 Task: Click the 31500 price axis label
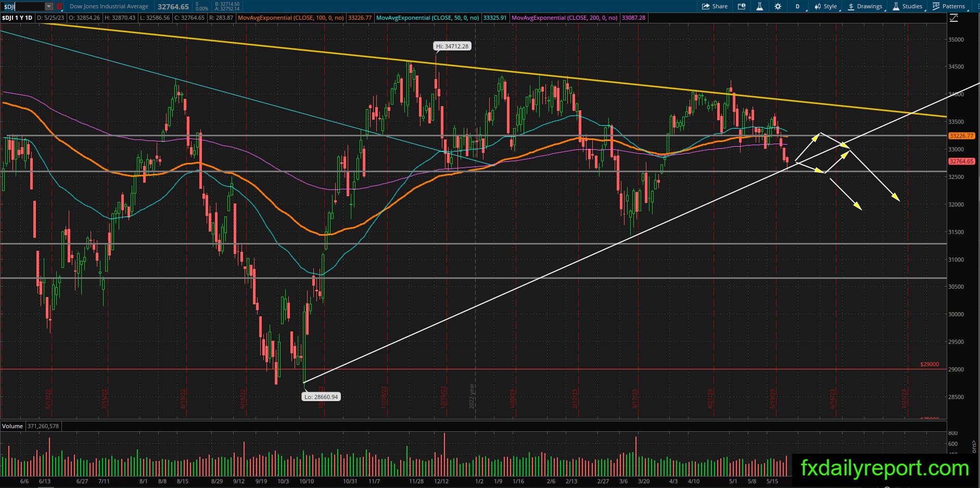[x=956, y=232]
